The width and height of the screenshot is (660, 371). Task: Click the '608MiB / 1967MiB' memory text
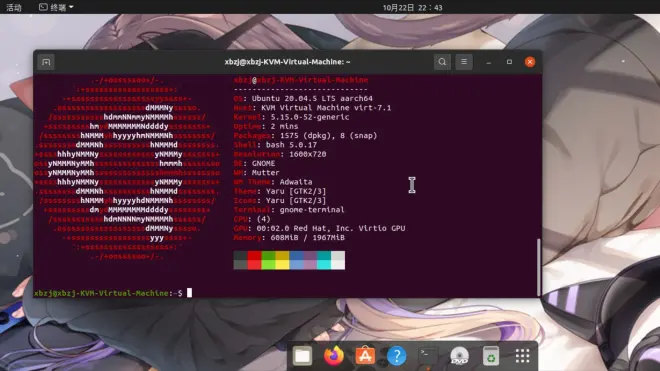coord(307,238)
